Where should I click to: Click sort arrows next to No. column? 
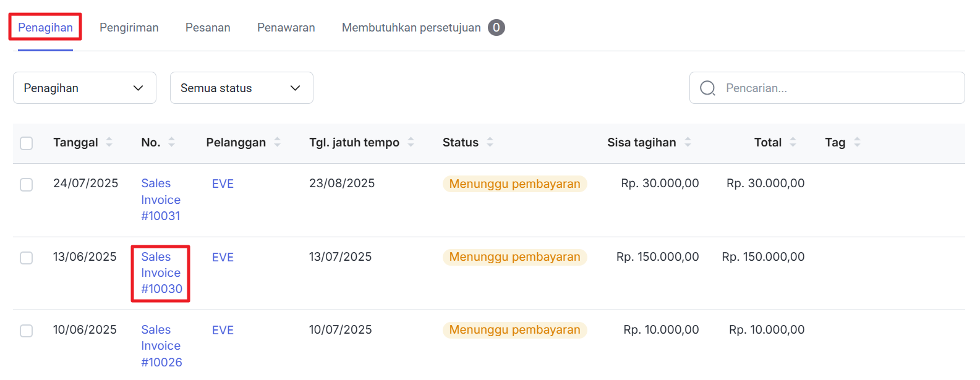click(172, 142)
